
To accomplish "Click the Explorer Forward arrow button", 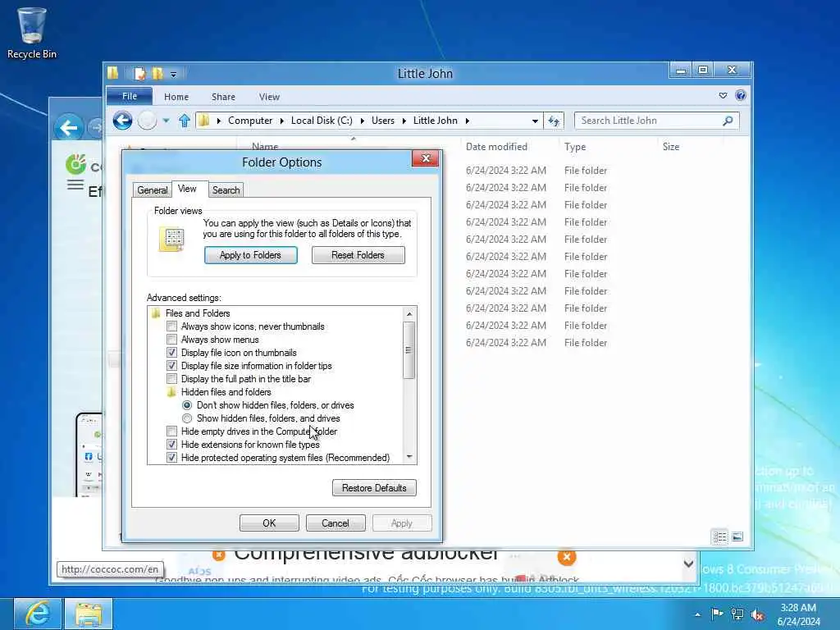I will (147, 121).
